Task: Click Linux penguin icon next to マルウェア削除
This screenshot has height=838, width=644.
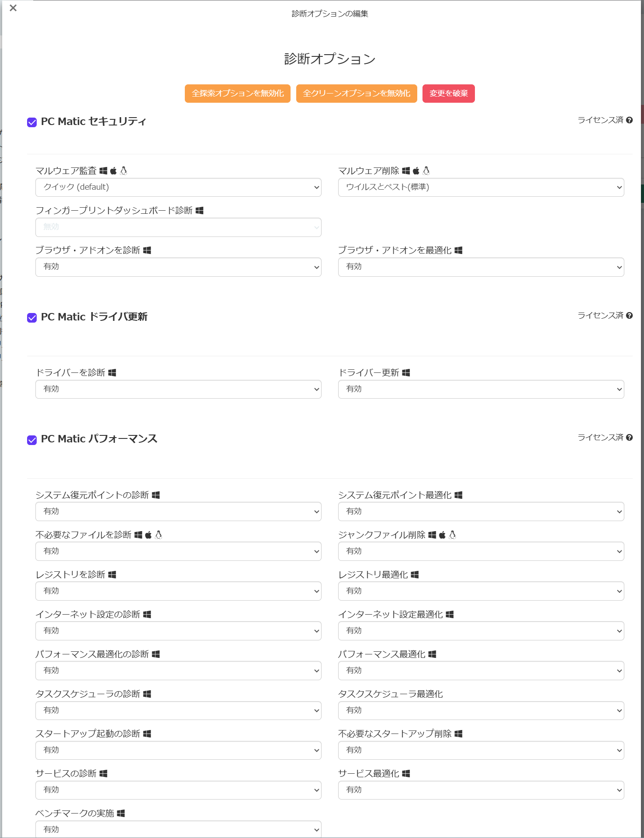Action: [426, 170]
